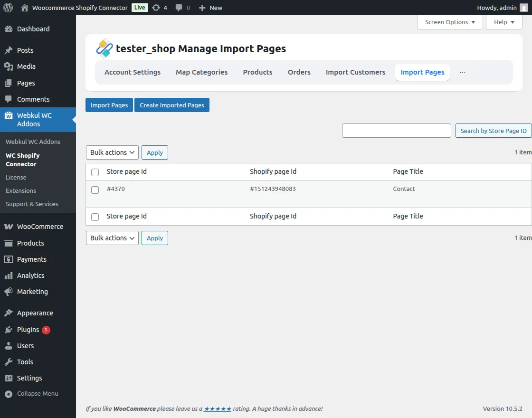The image size is (532, 418).
Task: Open the Bulk actions dropdown
Action: (x=112, y=152)
